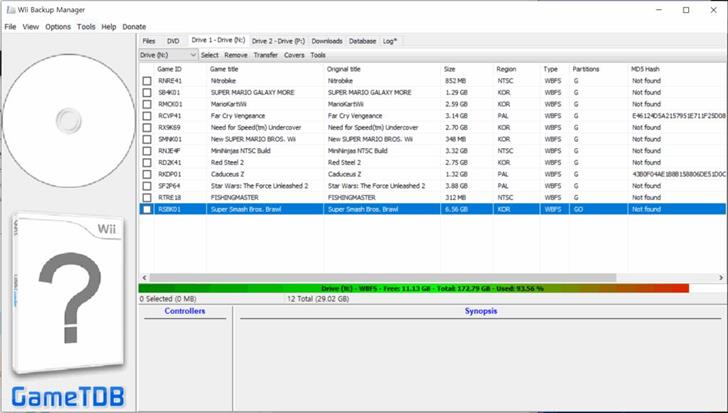The width and height of the screenshot is (728, 413).
Task: Tick the checkbox for Red Steel 2
Action: [x=147, y=163]
